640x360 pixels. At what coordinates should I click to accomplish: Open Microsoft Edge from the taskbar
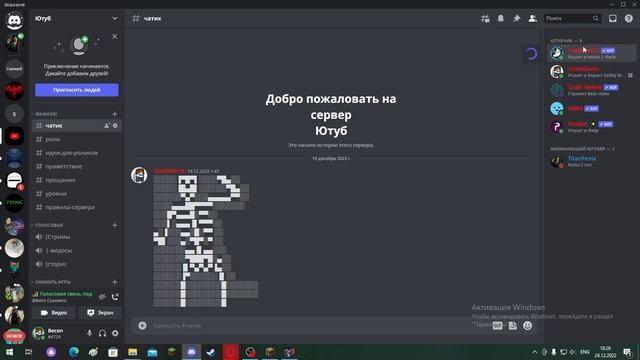[x=74, y=352]
